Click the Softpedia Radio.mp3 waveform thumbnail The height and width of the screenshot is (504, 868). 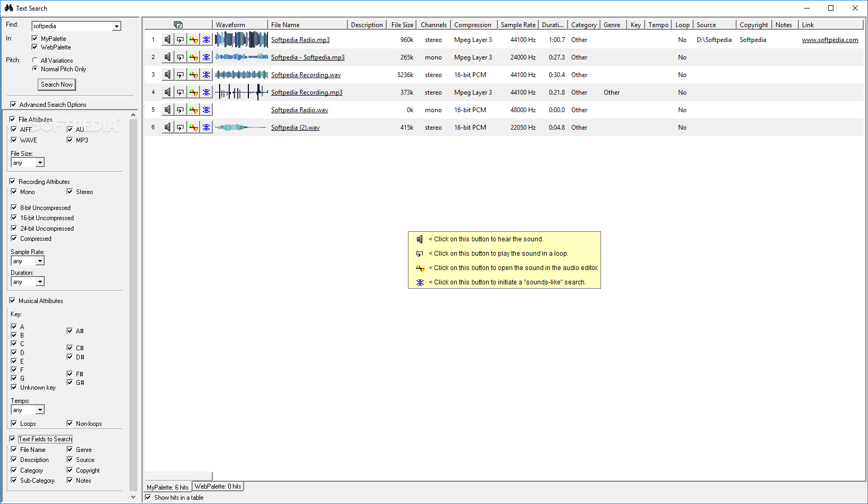click(x=241, y=39)
